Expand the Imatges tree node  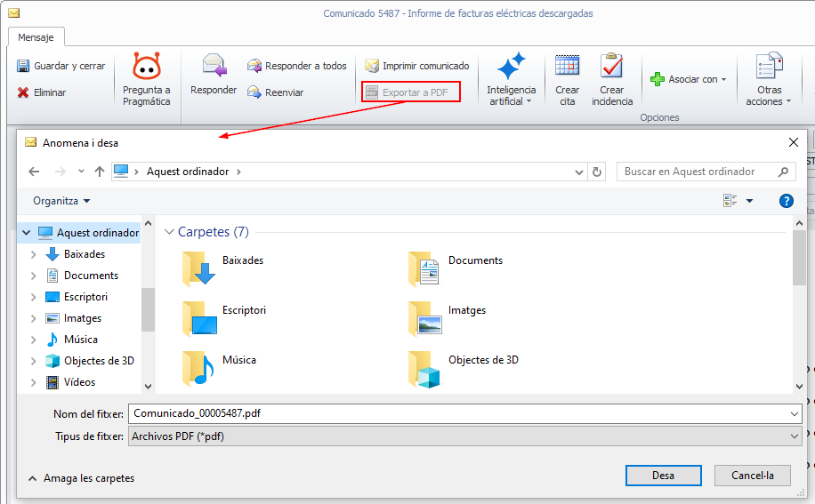(33, 318)
